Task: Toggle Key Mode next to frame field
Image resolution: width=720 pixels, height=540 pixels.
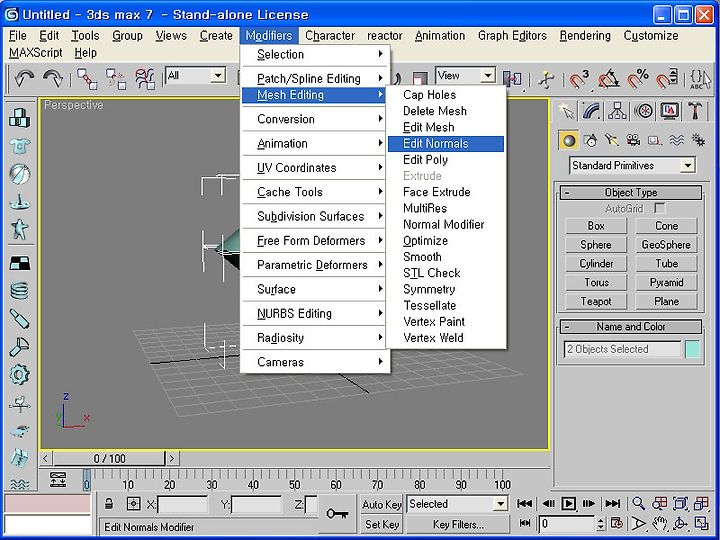Action: click(x=525, y=523)
